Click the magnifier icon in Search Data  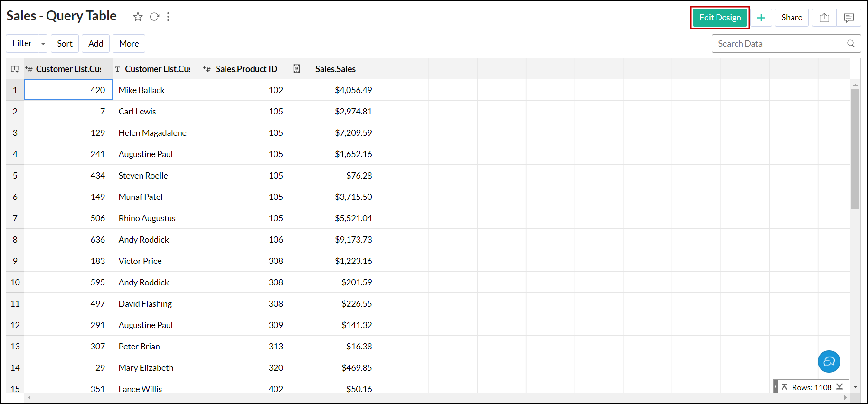(x=851, y=44)
